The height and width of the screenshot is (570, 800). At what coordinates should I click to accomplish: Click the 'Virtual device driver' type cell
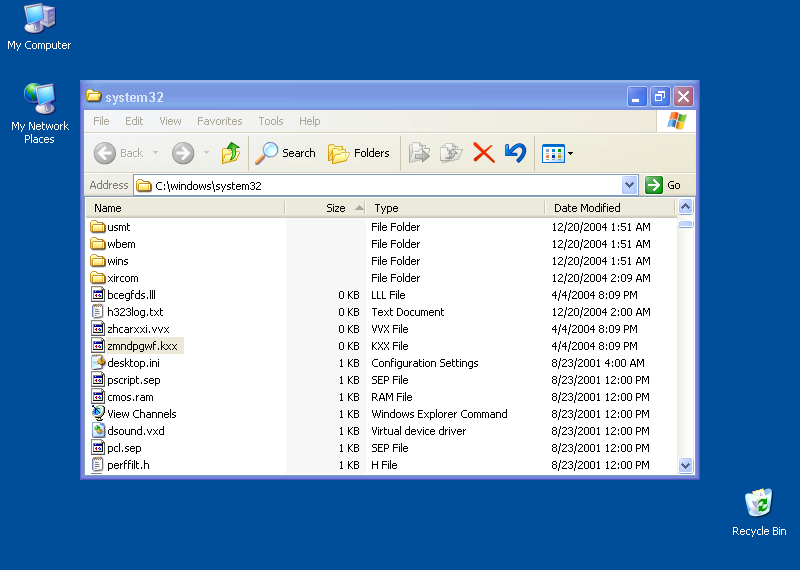pos(418,431)
